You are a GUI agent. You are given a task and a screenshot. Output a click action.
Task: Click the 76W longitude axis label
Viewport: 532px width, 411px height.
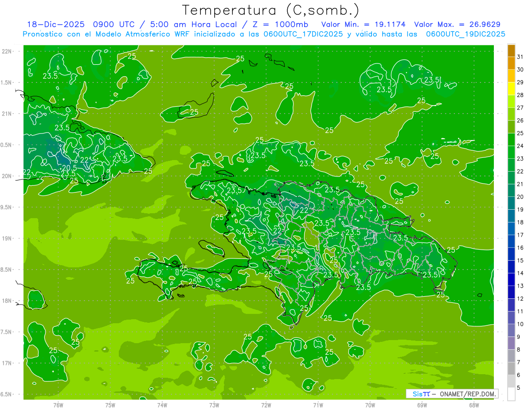tap(58, 405)
